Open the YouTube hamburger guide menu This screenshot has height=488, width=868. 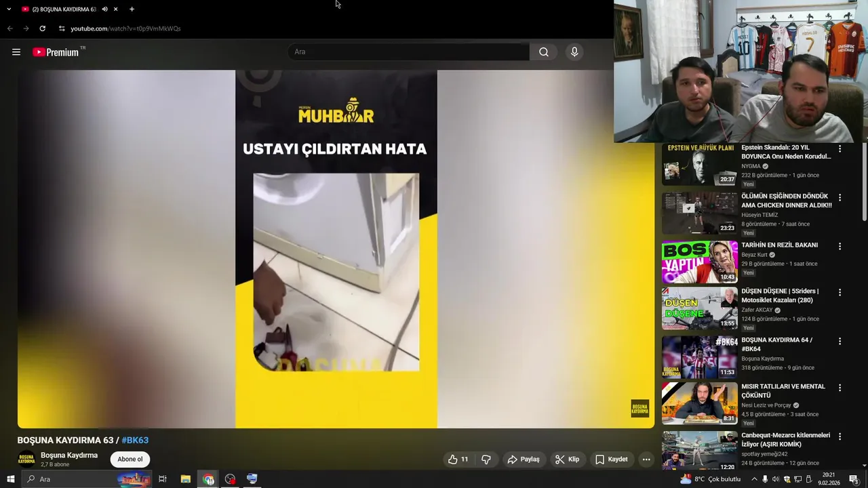click(x=16, y=52)
